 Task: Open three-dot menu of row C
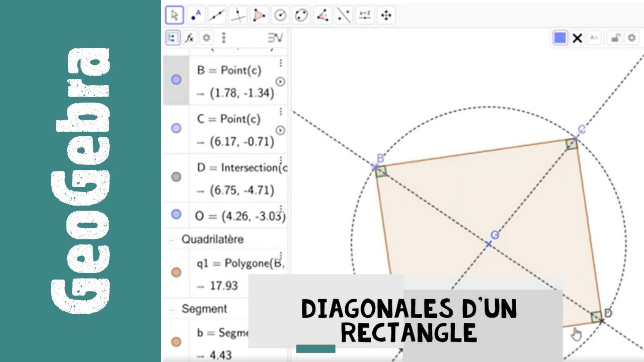click(x=281, y=112)
